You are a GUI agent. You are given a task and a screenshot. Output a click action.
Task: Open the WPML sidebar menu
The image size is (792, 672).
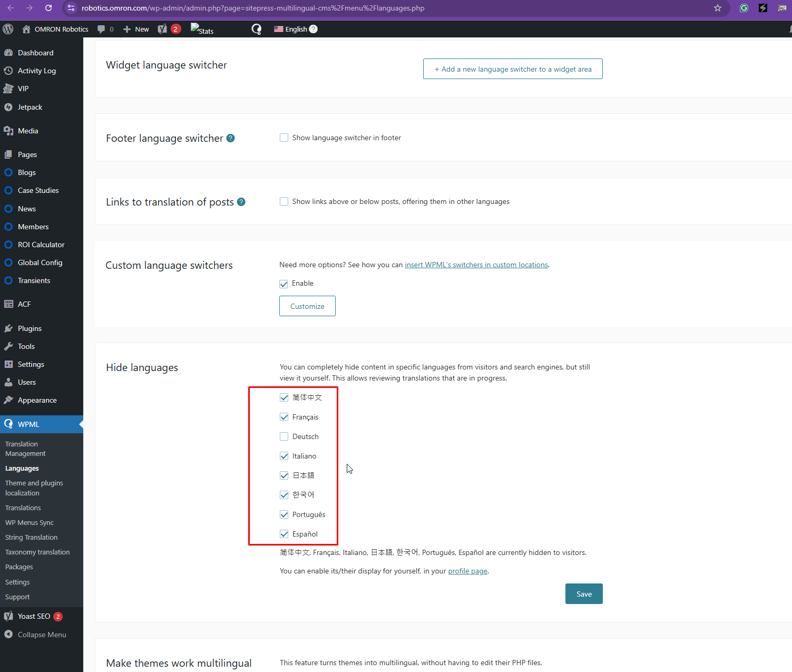pyautogui.click(x=42, y=424)
